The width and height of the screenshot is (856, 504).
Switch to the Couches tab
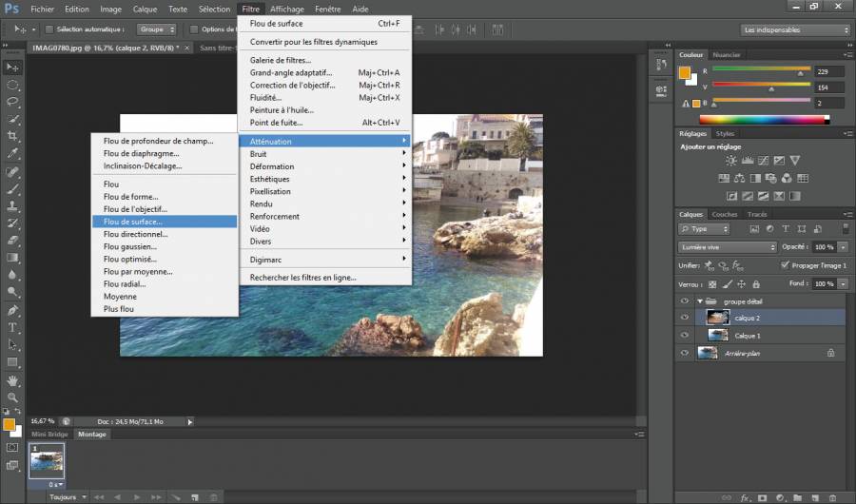click(x=725, y=214)
